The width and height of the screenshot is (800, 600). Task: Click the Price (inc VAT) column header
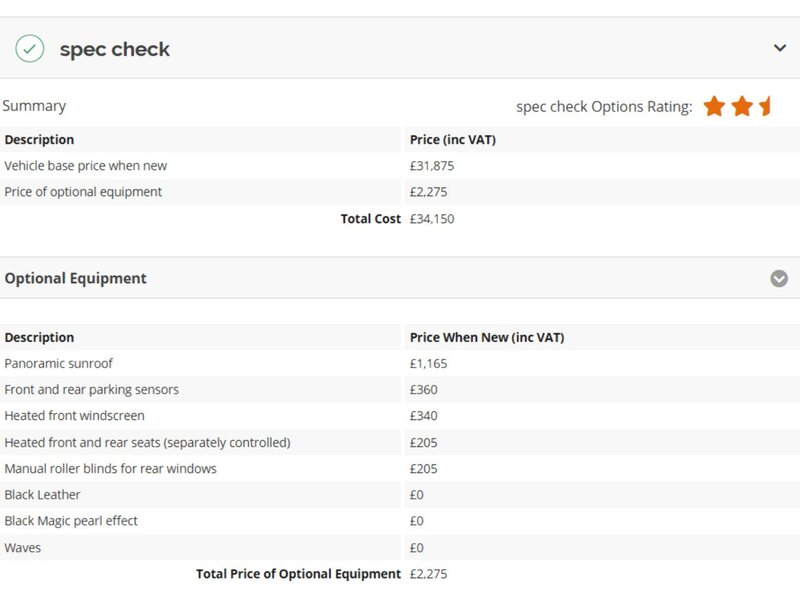(x=453, y=139)
